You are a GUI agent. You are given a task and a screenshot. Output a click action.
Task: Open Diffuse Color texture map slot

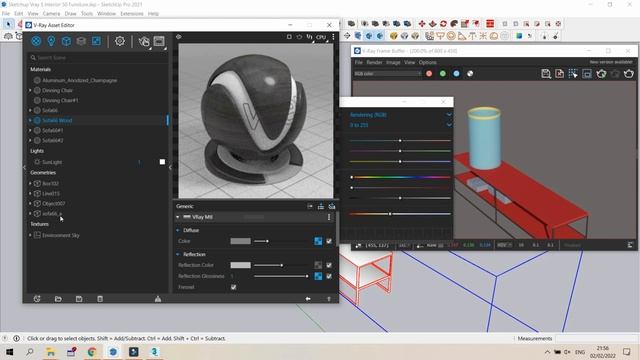[318, 241]
